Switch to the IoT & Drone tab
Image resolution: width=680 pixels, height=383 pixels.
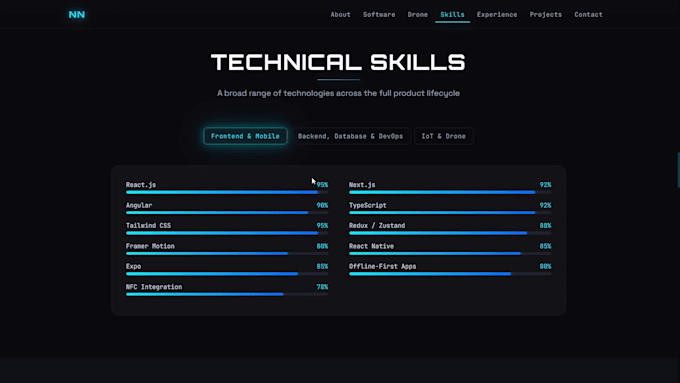point(444,136)
